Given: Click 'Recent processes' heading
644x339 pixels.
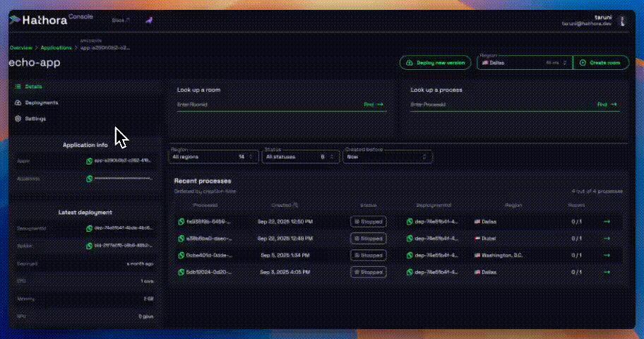Looking at the screenshot, I should coord(203,181).
